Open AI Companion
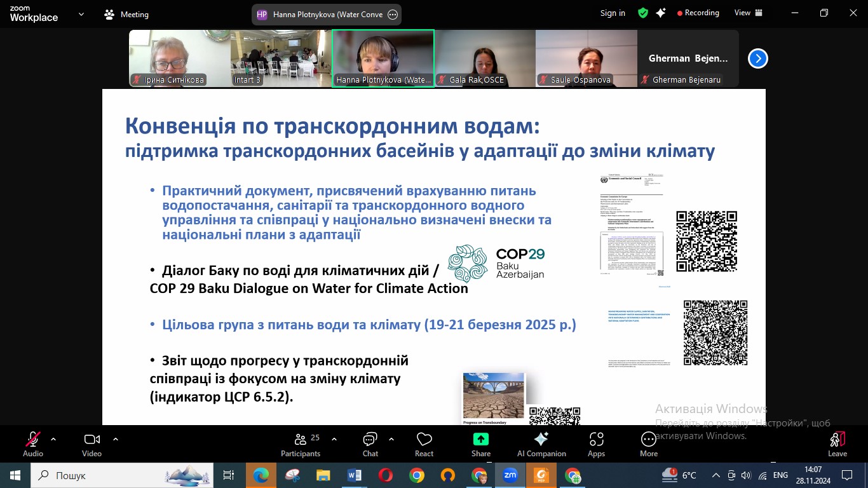This screenshot has height=488, width=868. tap(541, 444)
